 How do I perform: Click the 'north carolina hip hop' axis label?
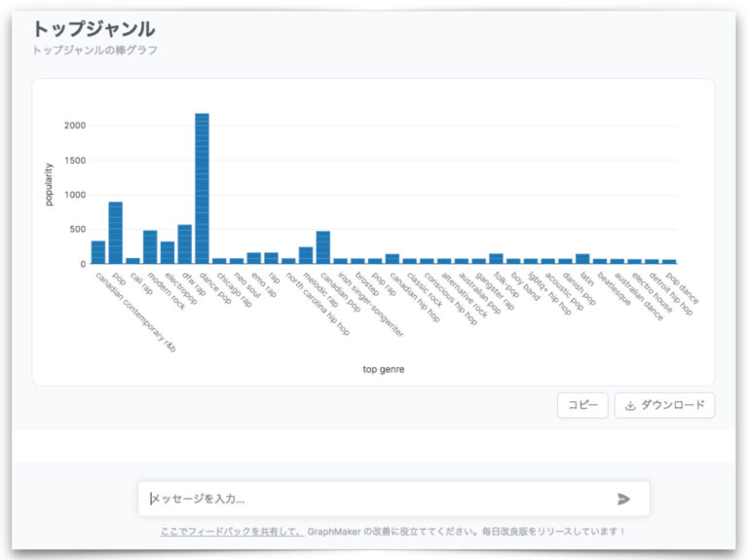pos(318,303)
